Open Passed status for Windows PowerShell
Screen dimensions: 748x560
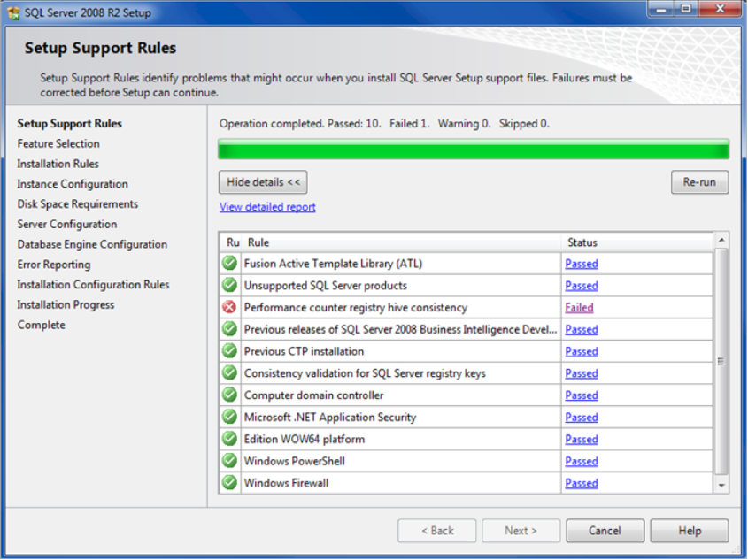pyautogui.click(x=582, y=461)
